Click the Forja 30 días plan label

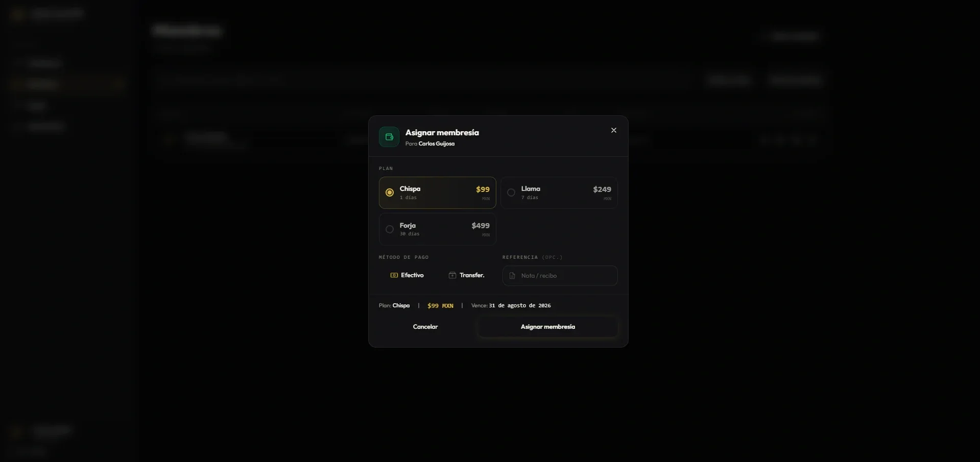[410, 229]
